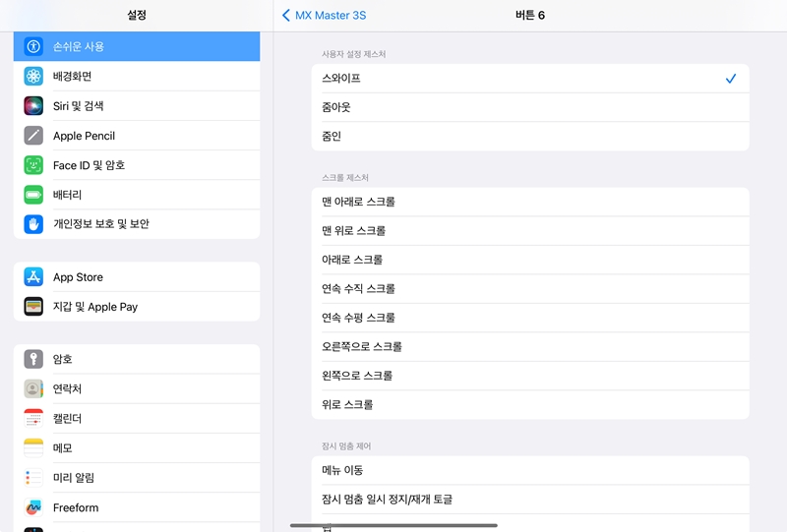Tap the 연락처 contacts icon
The image size is (787, 532).
[x=33, y=389]
